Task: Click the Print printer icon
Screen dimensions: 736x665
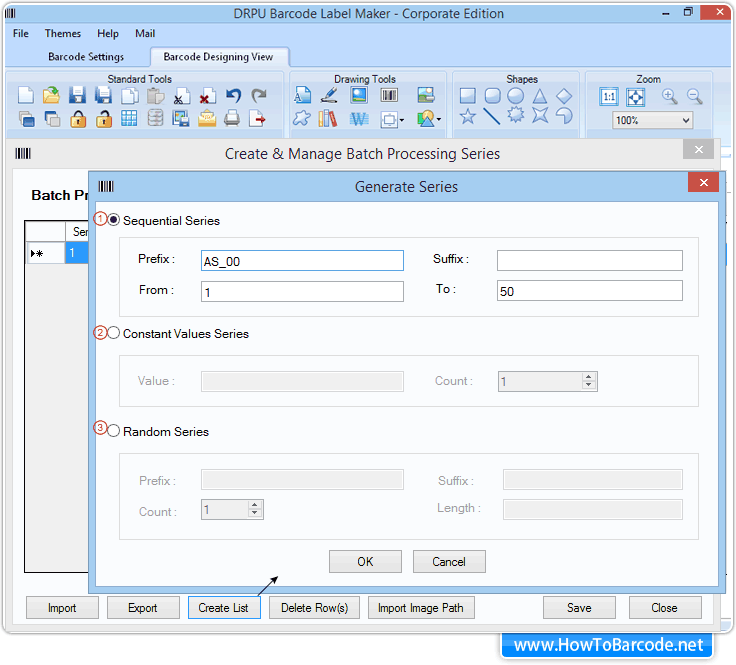Action: click(232, 118)
